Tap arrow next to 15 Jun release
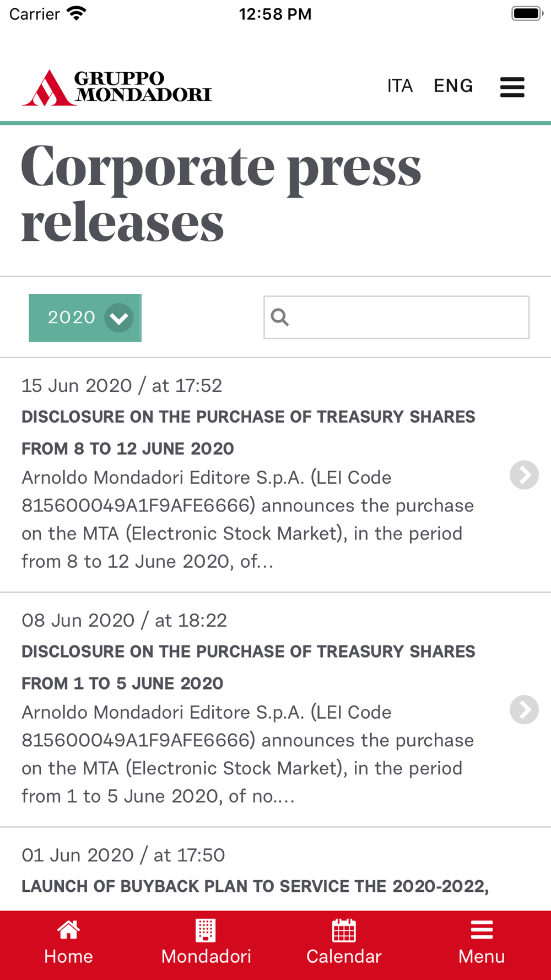 524,475
